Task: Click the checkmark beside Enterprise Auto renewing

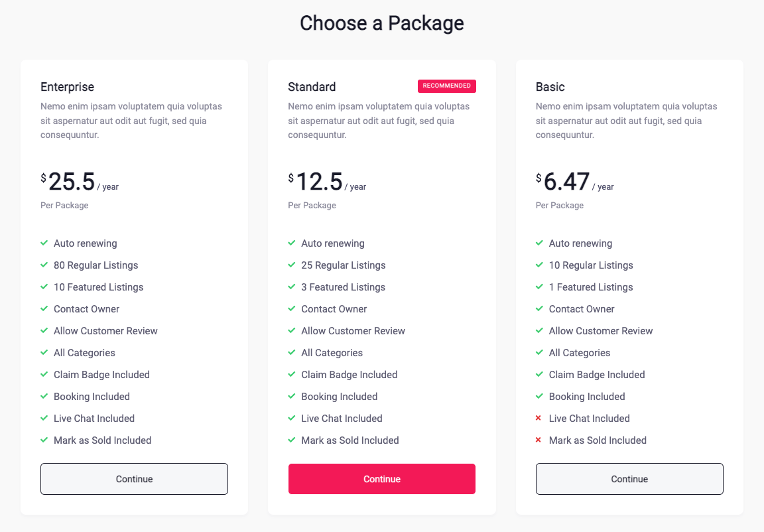Action: point(44,243)
